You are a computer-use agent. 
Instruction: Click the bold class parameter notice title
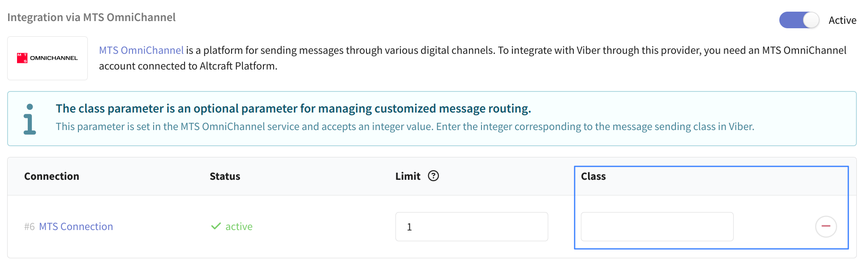point(293,109)
